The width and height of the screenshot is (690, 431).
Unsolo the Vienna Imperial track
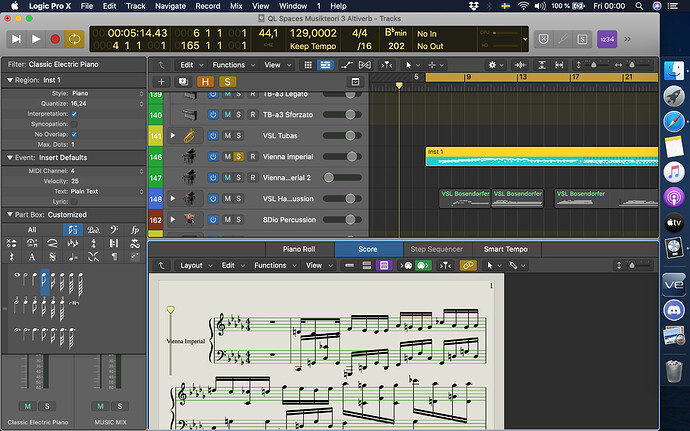pos(239,156)
